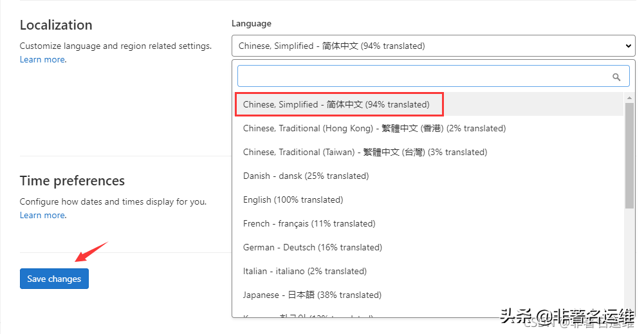Click 'Customize language and region related settings' text
Screen dimensions: 644x334
[116, 46]
